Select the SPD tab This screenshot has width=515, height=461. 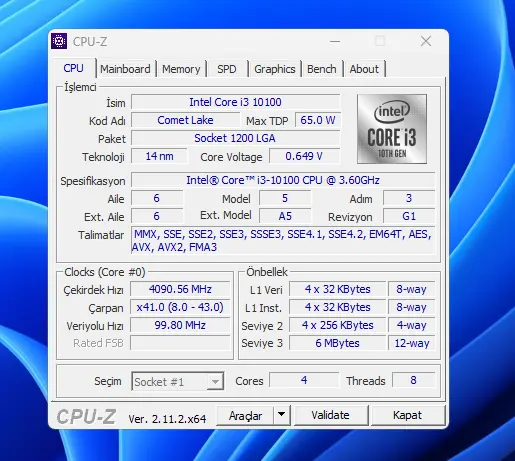click(x=227, y=69)
